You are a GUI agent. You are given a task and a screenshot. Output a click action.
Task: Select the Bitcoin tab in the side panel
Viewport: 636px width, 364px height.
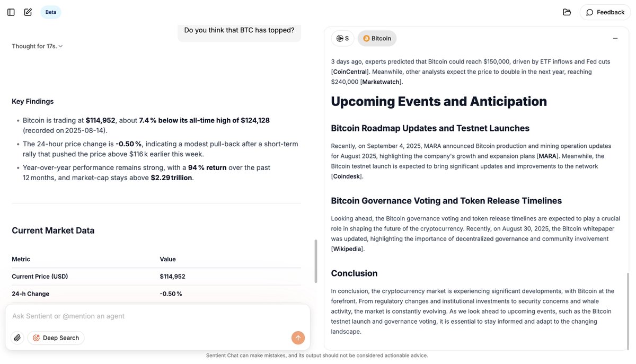coord(377,38)
